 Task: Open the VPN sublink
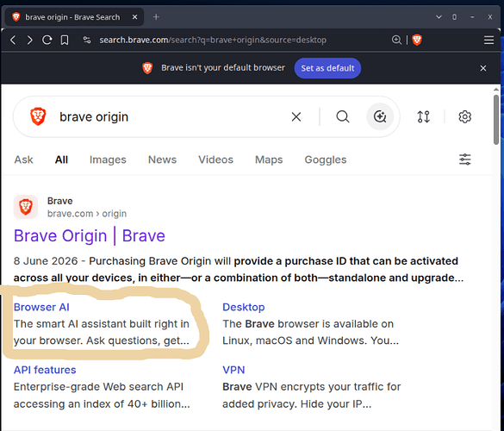(233, 370)
